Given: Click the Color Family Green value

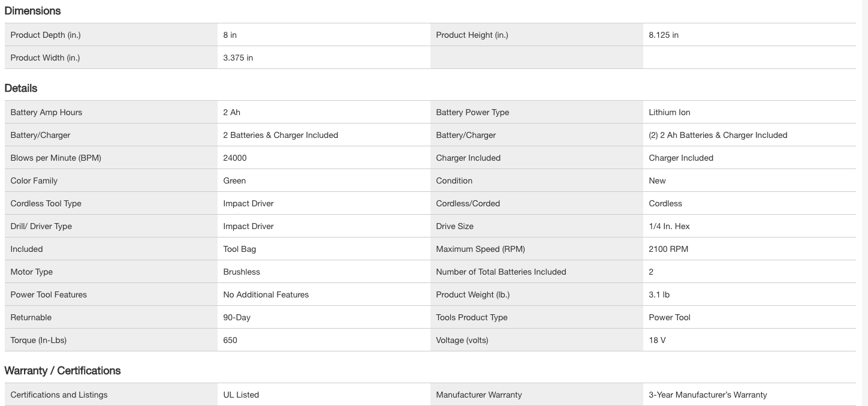Looking at the screenshot, I should [234, 181].
